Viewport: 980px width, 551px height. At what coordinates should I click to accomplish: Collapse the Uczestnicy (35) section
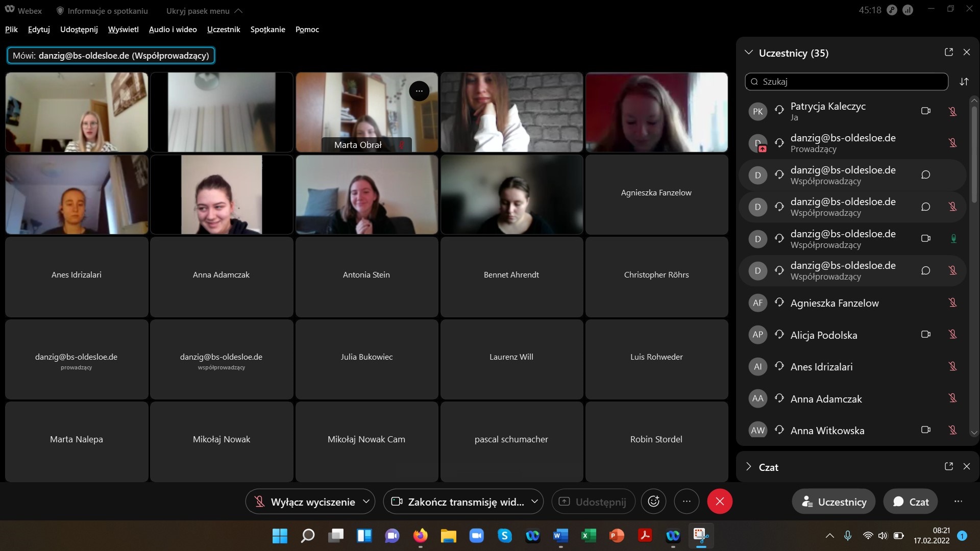[x=749, y=53]
